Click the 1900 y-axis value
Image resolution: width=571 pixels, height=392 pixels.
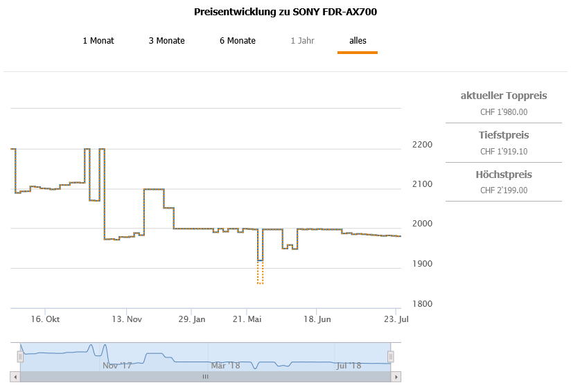coord(423,264)
